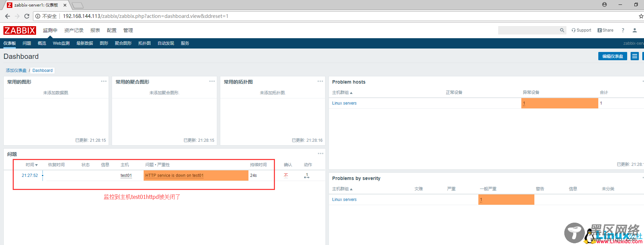Image resolution: width=644 pixels, height=245 pixels.
Task: Go to the 聚合图形 submenu tab
Action: tap(123, 43)
